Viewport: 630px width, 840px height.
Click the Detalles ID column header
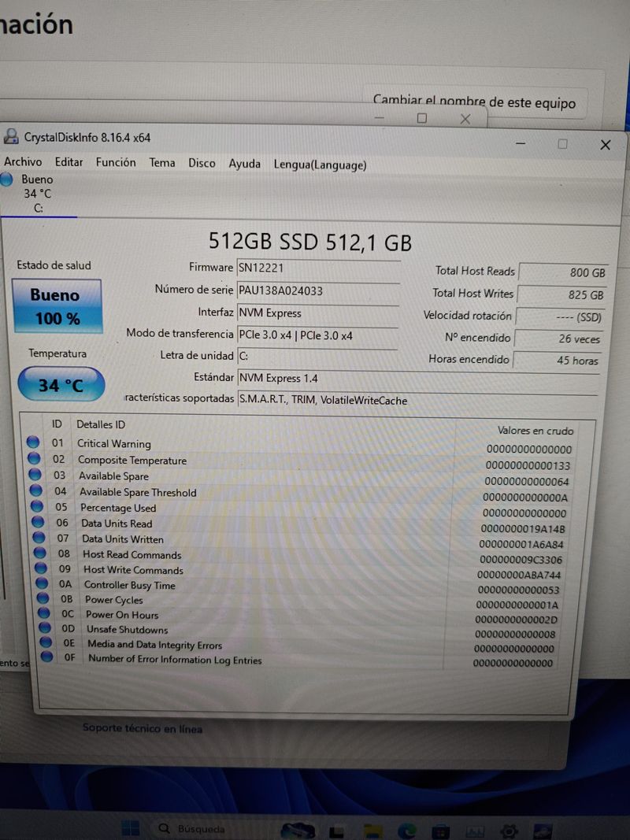pos(101,424)
